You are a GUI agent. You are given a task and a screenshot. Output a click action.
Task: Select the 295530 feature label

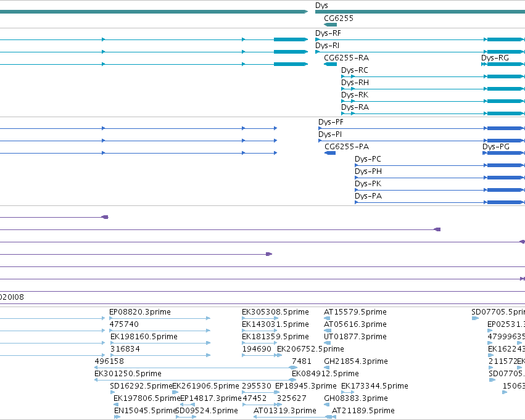click(x=257, y=387)
